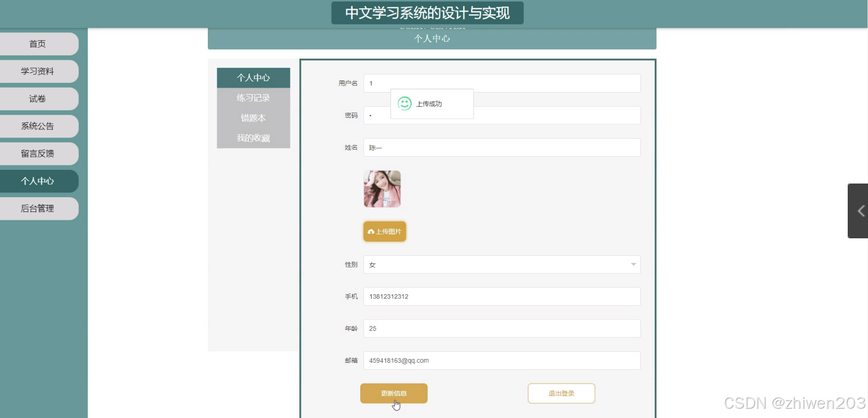Viewport: 868px width, 418px height.
Task: Switch to 错题本 tab
Action: coord(253,118)
